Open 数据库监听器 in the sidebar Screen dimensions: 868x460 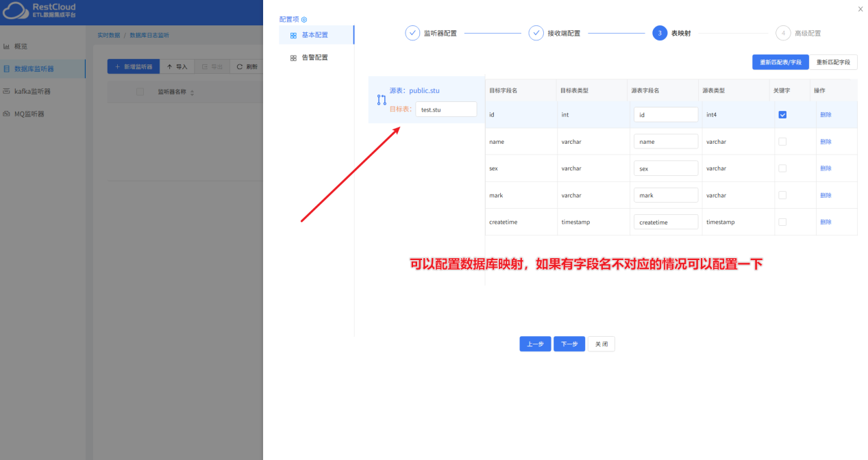point(34,68)
